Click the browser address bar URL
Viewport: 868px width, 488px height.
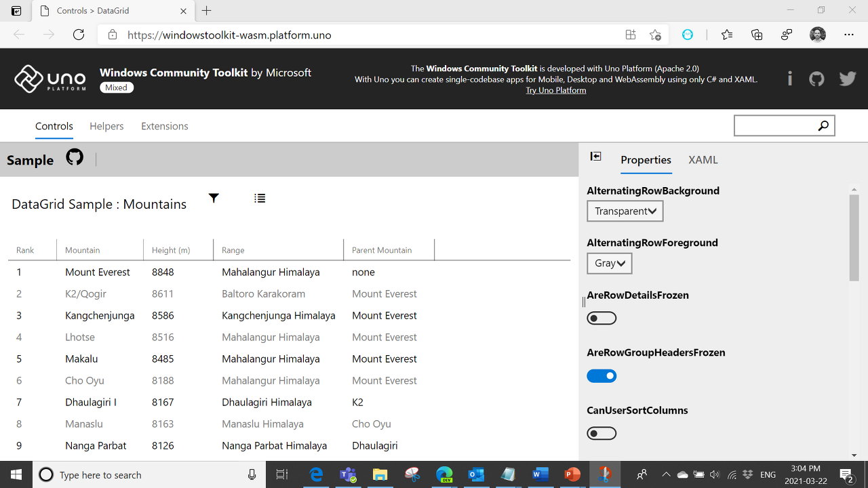click(x=230, y=35)
